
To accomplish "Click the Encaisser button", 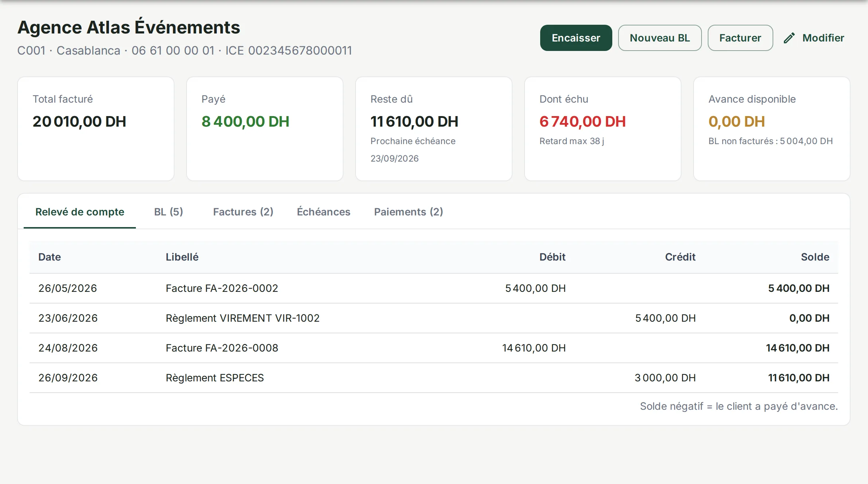I will [576, 38].
